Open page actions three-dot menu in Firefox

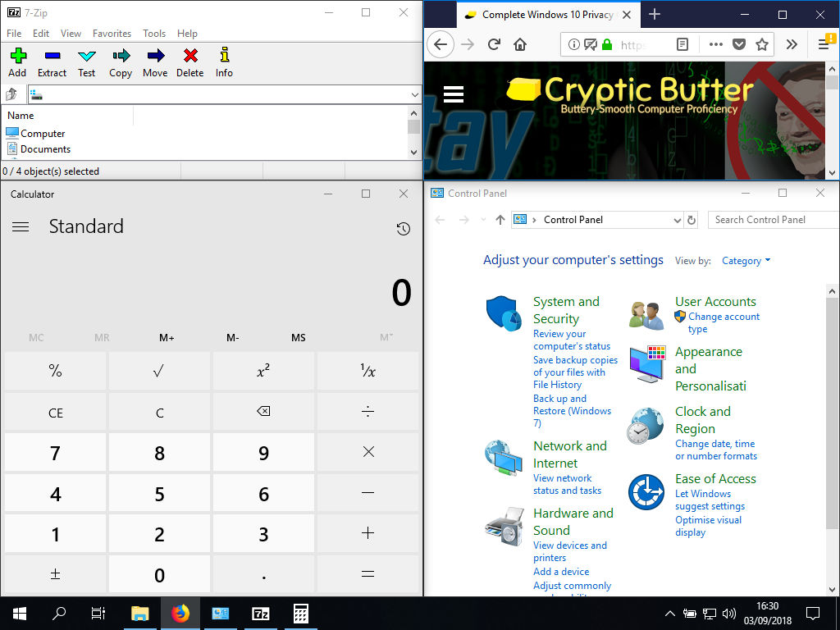pos(715,44)
